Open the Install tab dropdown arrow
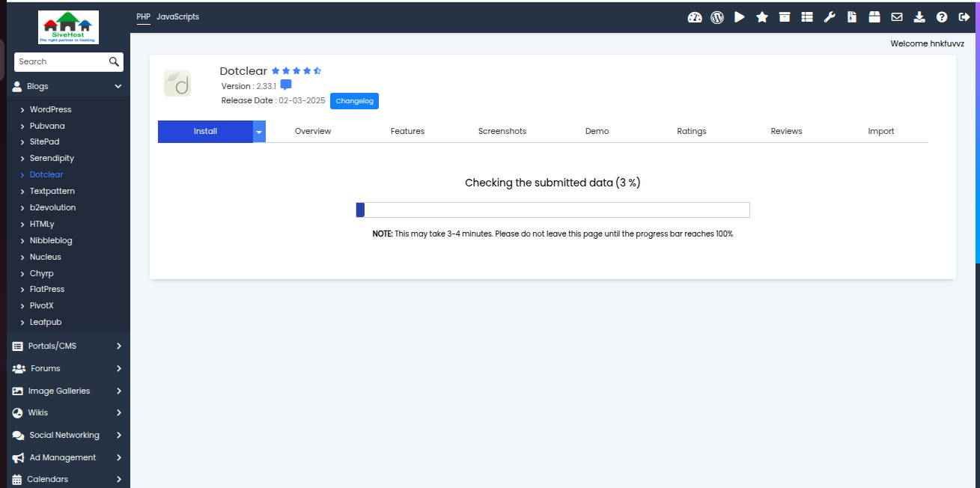 [259, 132]
